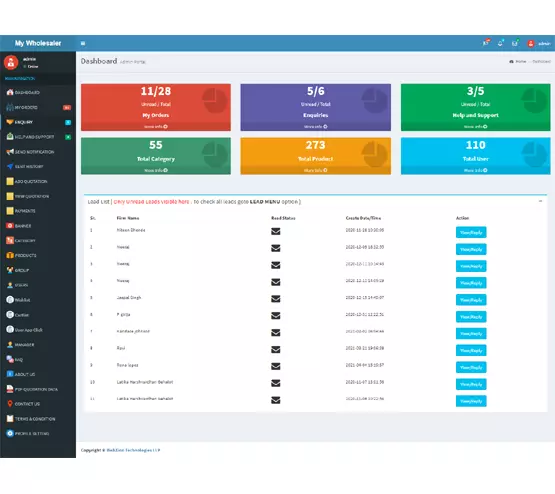
Task: Click View/Reply for P girija lead
Action: point(471,317)
